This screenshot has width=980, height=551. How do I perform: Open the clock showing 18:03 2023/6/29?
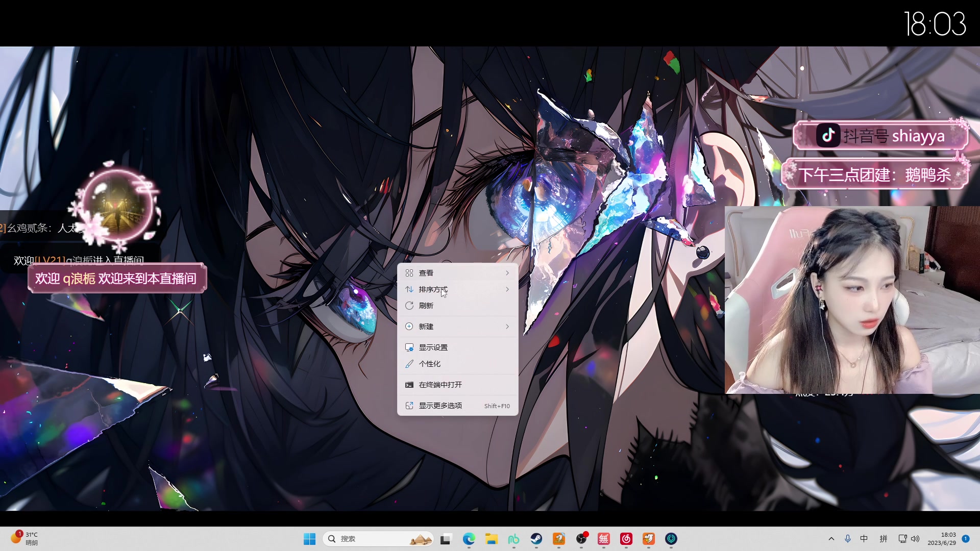(x=942, y=539)
